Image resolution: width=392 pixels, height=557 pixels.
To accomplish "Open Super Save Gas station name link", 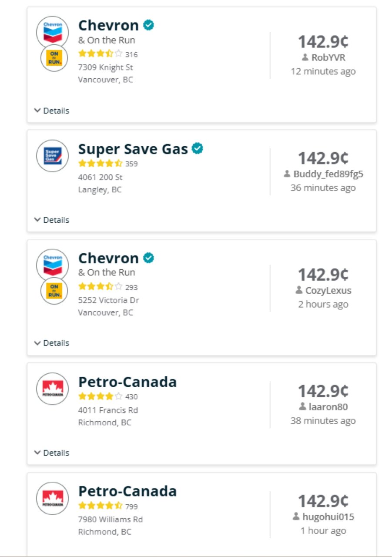I will [x=133, y=149].
